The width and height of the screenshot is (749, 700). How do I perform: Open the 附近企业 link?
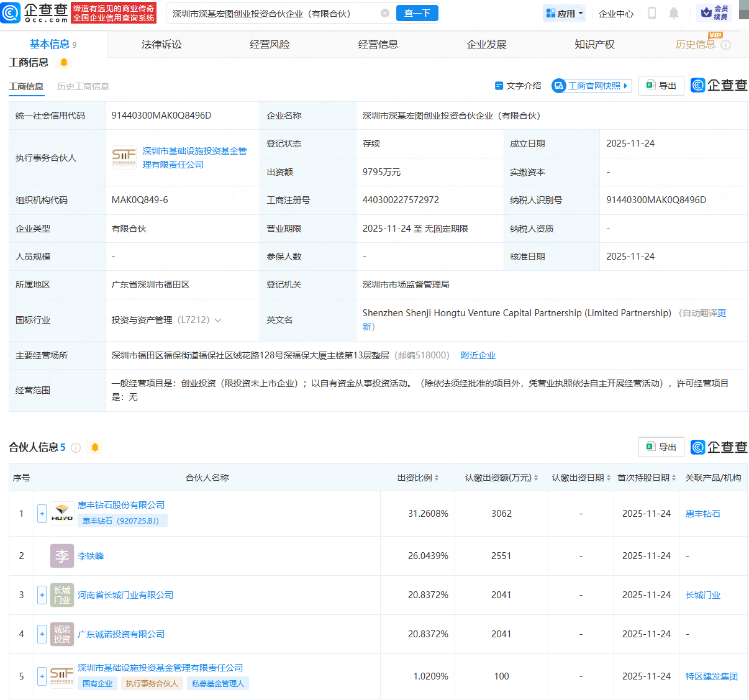478,355
